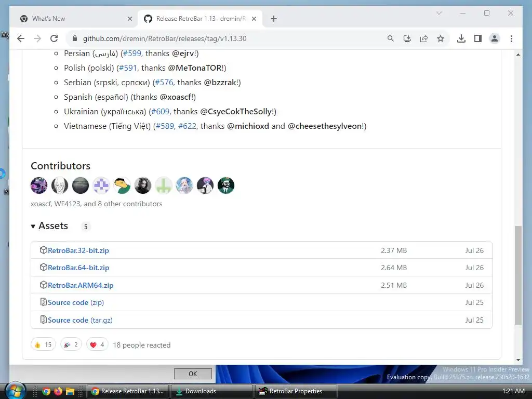Open File Explorer from quick launch
This screenshot has width=532, height=399.
coord(70,391)
